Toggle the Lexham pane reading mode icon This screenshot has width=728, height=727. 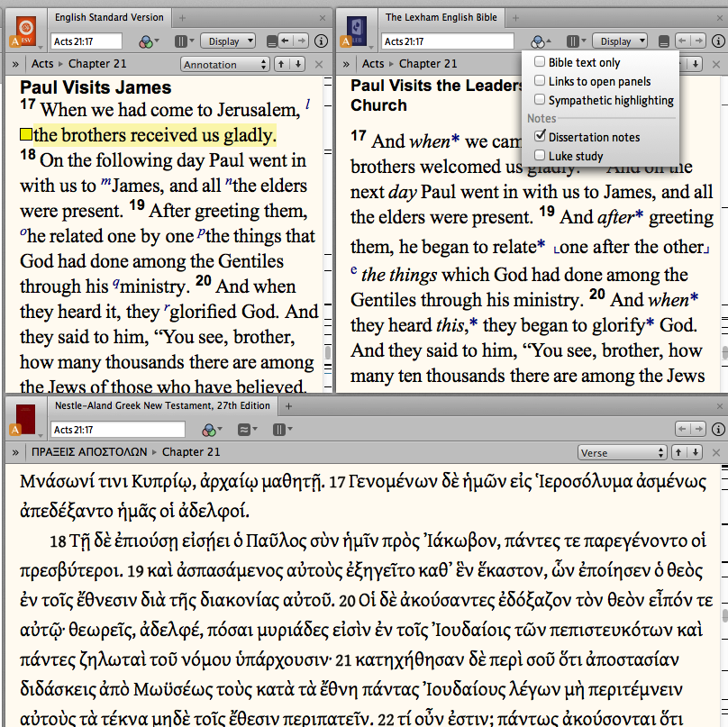[x=664, y=41]
